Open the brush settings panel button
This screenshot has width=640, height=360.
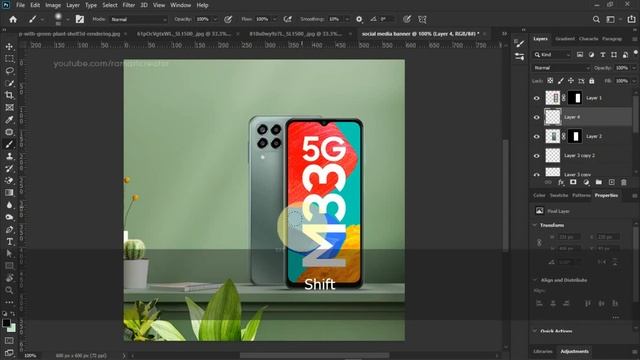point(80,19)
